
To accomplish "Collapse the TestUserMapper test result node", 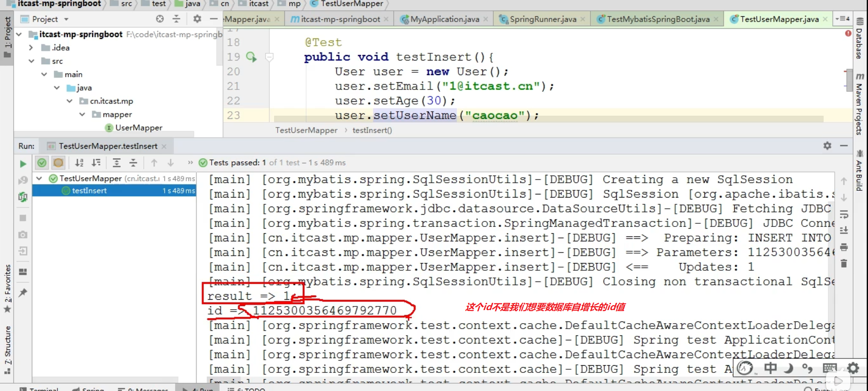I will click(x=39, y=179).
